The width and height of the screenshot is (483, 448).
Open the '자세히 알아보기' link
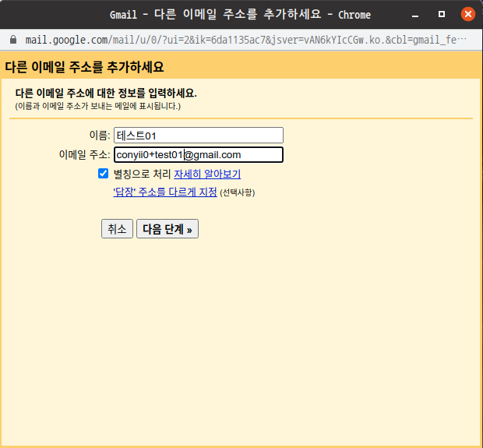click(x=207, y=174)
